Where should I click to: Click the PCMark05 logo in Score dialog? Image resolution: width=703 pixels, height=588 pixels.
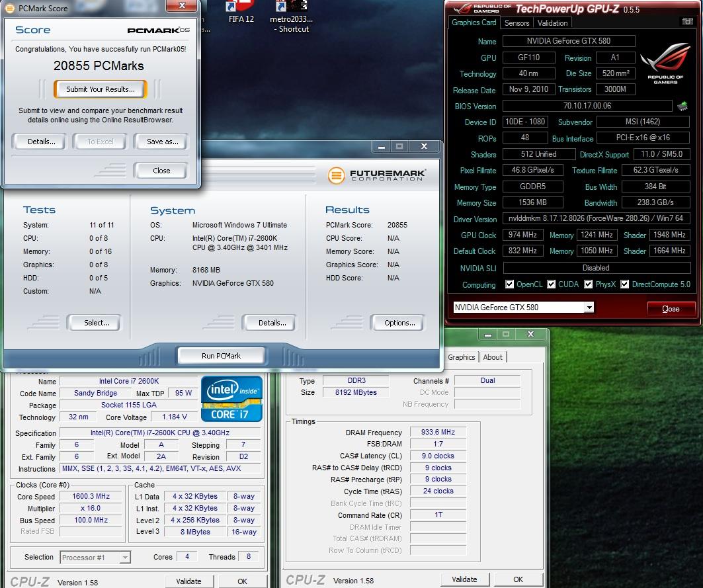(158, 30)
